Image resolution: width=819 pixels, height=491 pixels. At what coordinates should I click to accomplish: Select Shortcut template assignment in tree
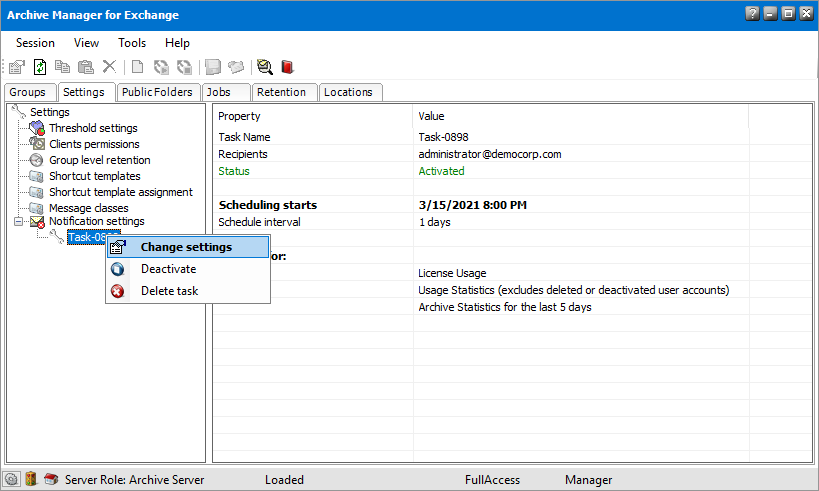121,192
